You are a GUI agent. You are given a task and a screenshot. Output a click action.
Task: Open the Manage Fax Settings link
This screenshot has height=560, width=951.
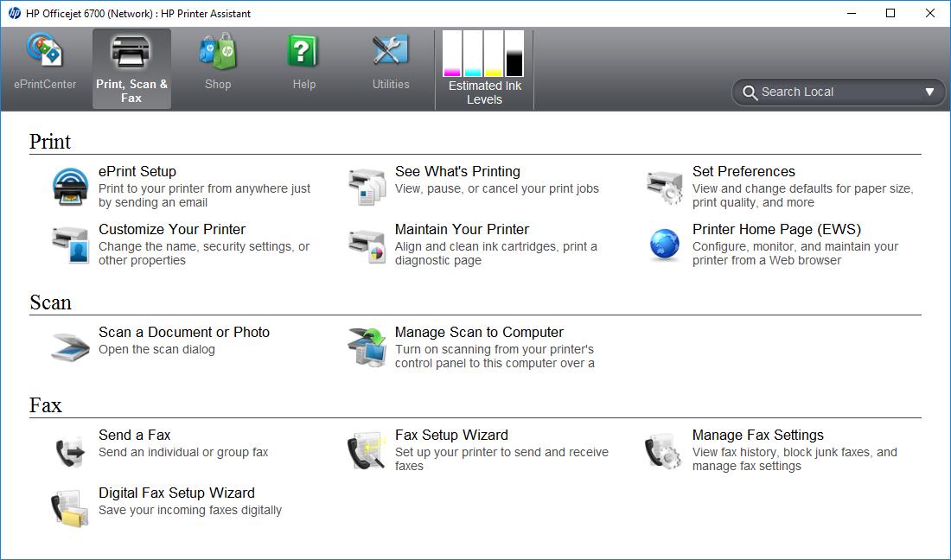[757, 436]
